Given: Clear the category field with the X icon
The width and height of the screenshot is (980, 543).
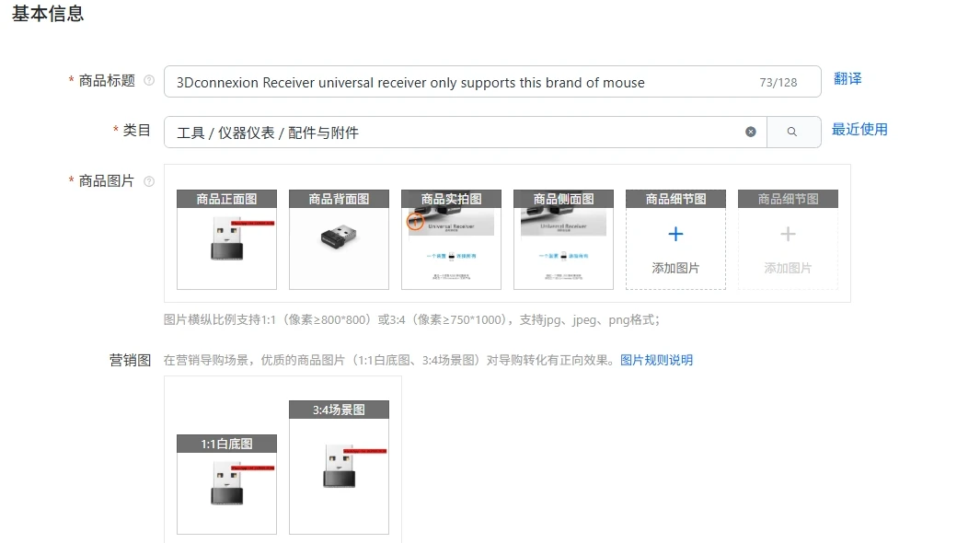Looking at the screenshot, I should click(x=751, y=132).
